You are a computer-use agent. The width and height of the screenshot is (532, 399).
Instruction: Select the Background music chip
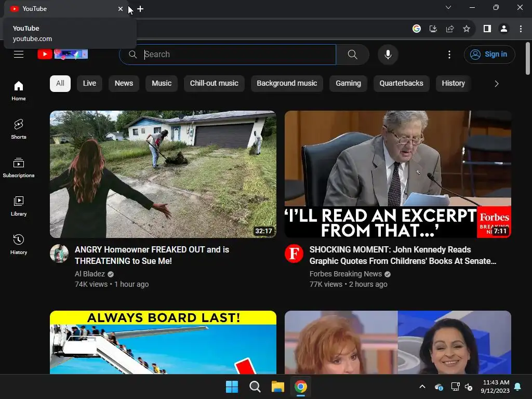tap(287, 84)
